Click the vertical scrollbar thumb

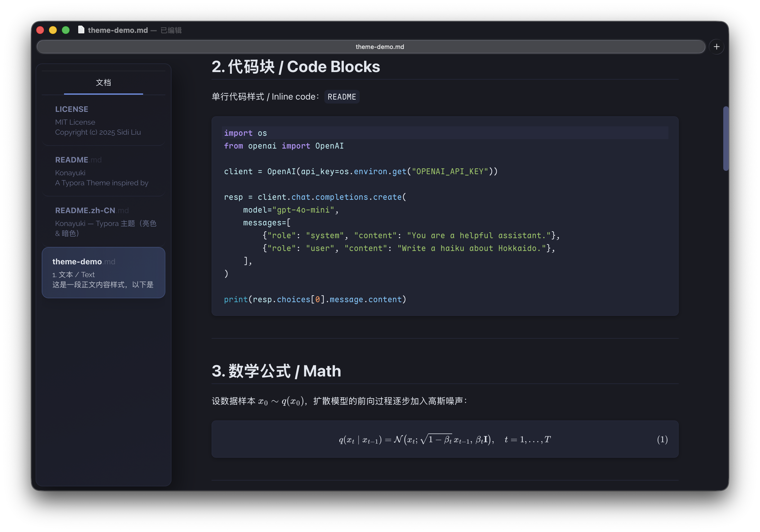click(725, 138)
